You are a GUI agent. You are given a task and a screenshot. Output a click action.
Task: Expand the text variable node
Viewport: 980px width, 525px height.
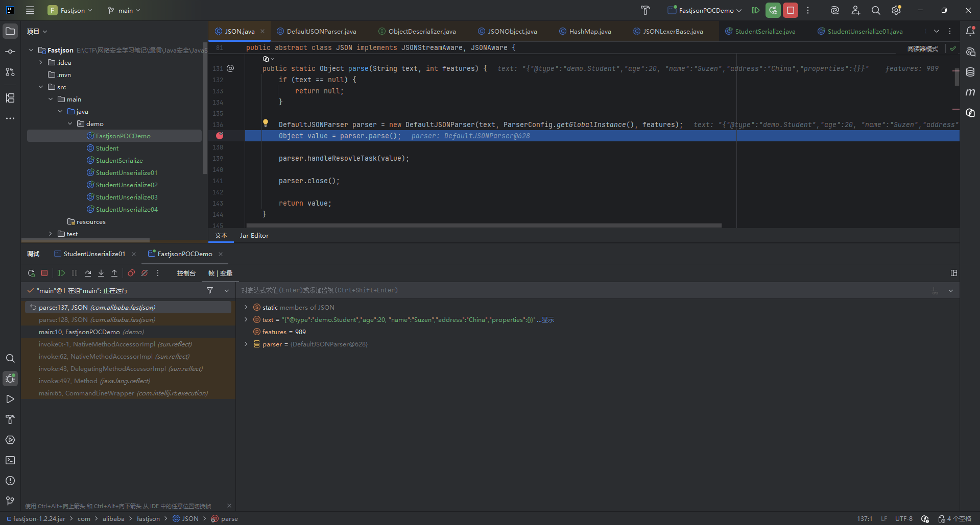click(x=246, y=319)
